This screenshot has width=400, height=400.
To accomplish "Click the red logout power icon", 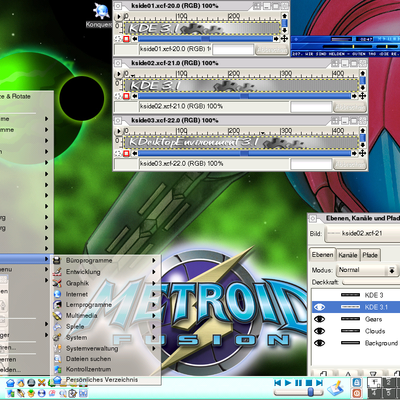I will pos(357,393).
